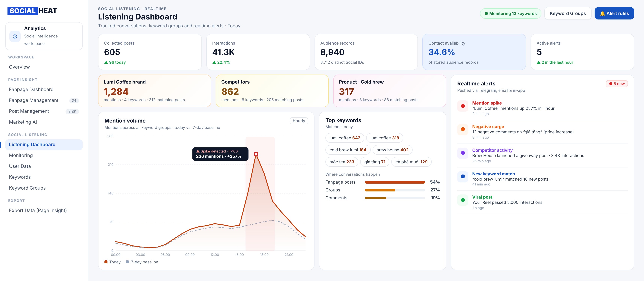644x281 pixels.
Task: Select the lumicoffee 318 keyword chip
Action: pyautogui.click(x=385, y=138)
